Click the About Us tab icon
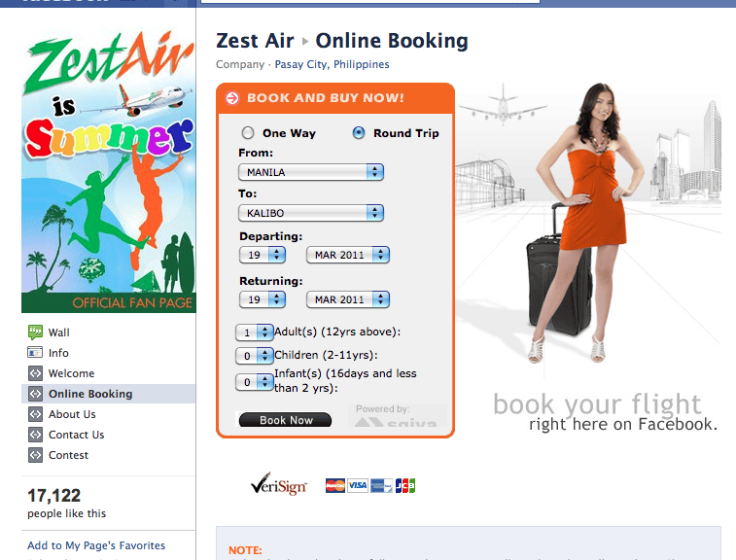The width and height of the screenshot is (736, 560). click(35, 414)
